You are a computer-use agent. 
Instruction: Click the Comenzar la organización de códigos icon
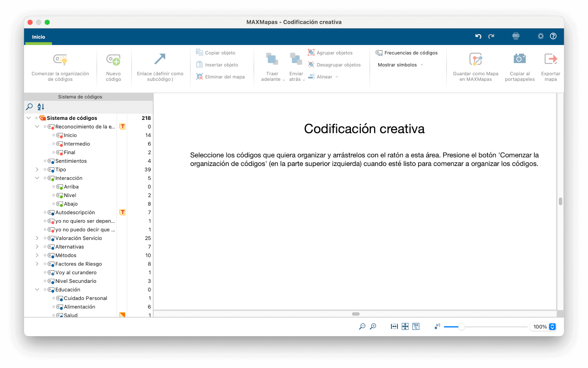(x=60, y=60)
